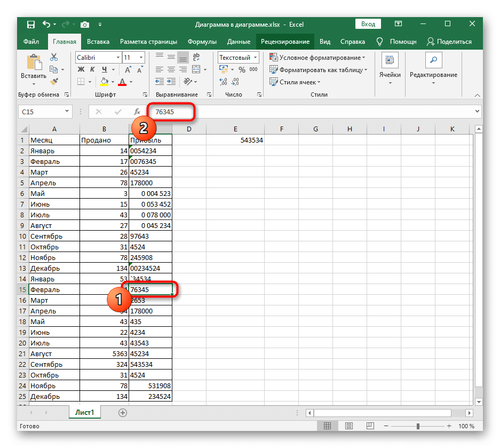Viewport: 500px width, 448px height.
Task: Click the percent style icon
Action: (x=241, y=69)
